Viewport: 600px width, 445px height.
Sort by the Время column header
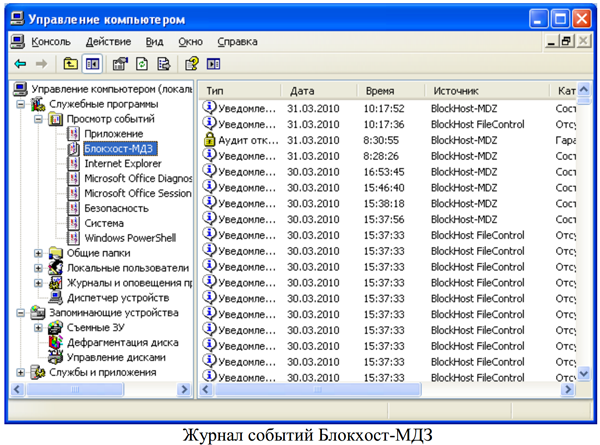pos(391,91)
